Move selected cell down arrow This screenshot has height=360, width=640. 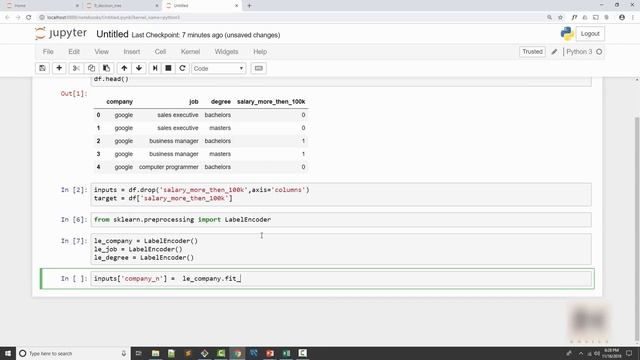coord(139,68)
